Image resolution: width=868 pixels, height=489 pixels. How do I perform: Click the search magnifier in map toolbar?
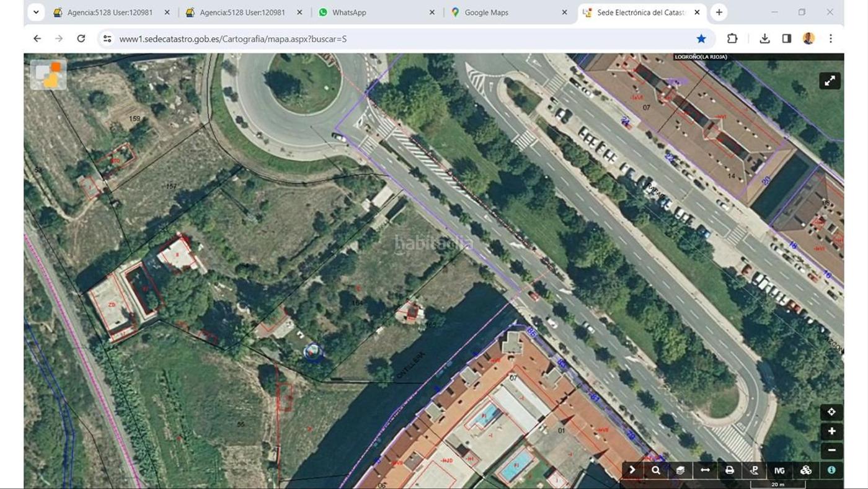656,470
